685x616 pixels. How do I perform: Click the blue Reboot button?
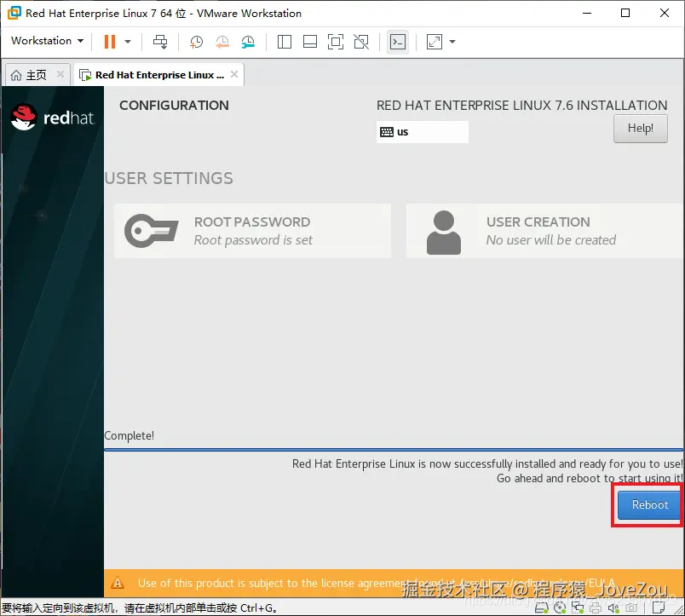point(649,504)
